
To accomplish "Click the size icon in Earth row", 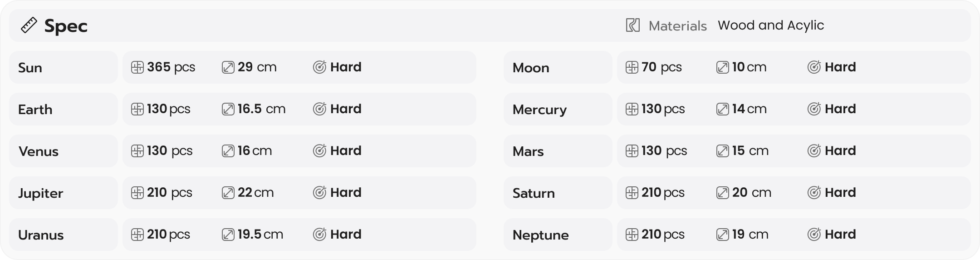I will pos(228,110).
